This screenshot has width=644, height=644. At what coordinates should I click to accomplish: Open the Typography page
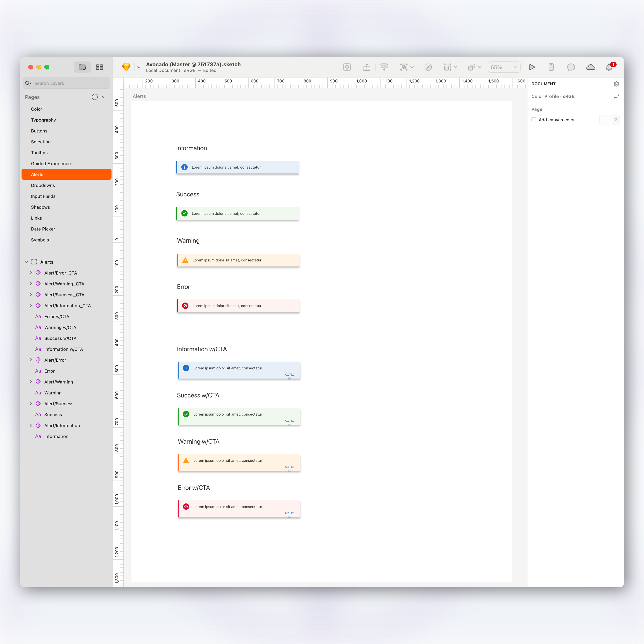coord(43,120)
